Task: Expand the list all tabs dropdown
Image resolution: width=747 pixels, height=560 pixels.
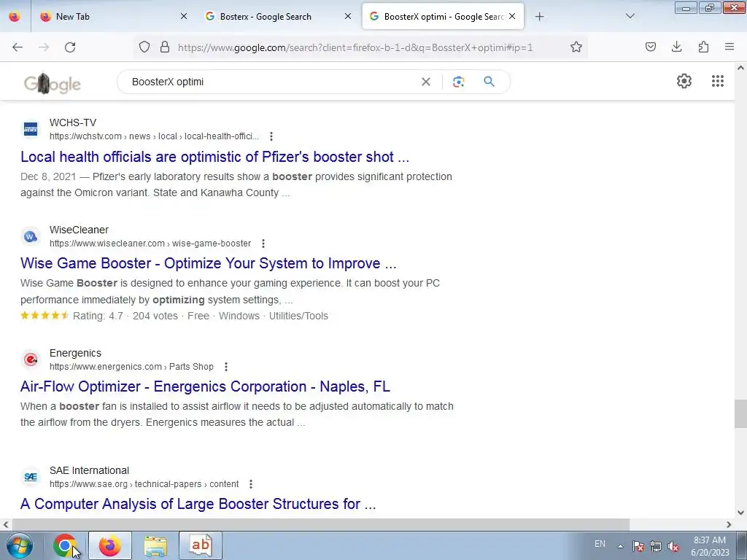Action: [630, 16]
